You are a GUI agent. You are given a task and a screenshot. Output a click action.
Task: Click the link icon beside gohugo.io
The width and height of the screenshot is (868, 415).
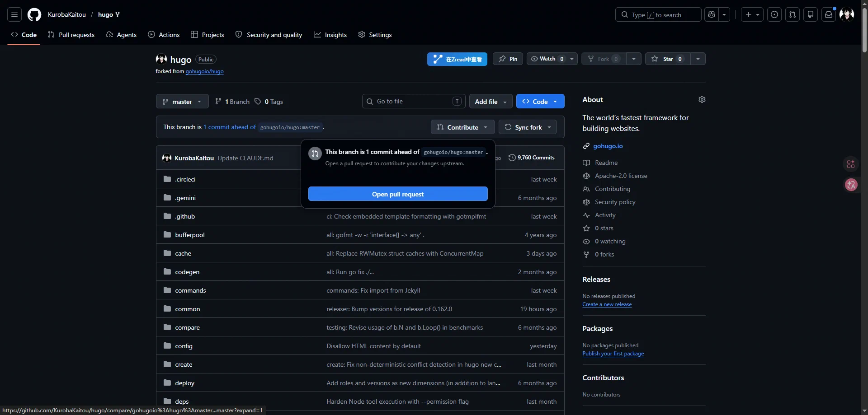coord(586,146)
